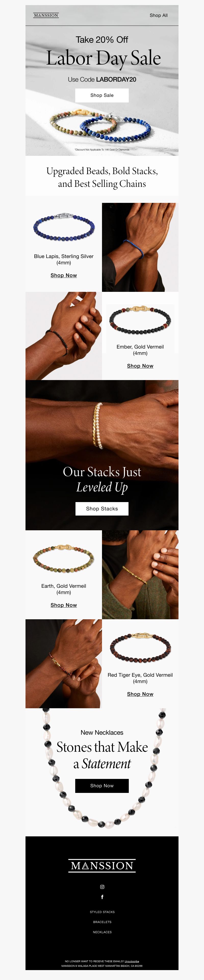Click Shop Now under Ember Gold Vermeil
This screenshot has width=204, height=980.
tap(140, 366)
